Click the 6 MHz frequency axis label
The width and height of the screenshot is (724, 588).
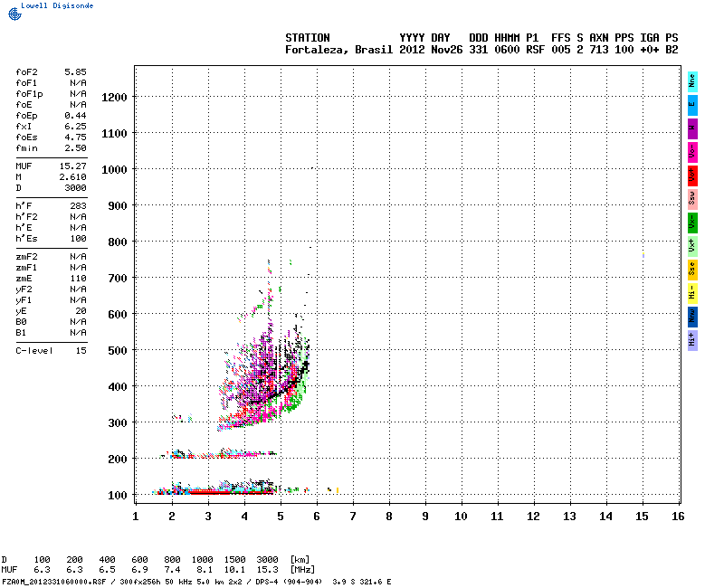pos(317,517)
